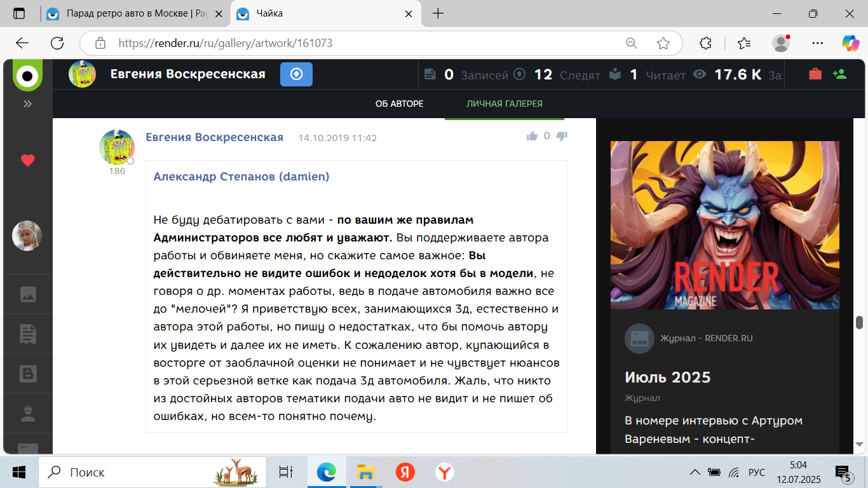Open the Александр Степанов (damien) profile link
Viewport: 868px width, 488px height.
241,177
